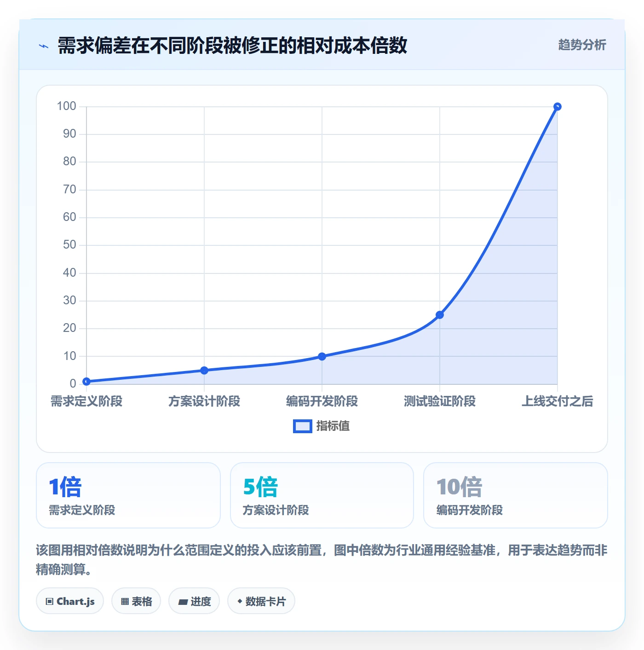Click the 表格 tag chip
Screen dimensions: 644x650
coord(136,601)
